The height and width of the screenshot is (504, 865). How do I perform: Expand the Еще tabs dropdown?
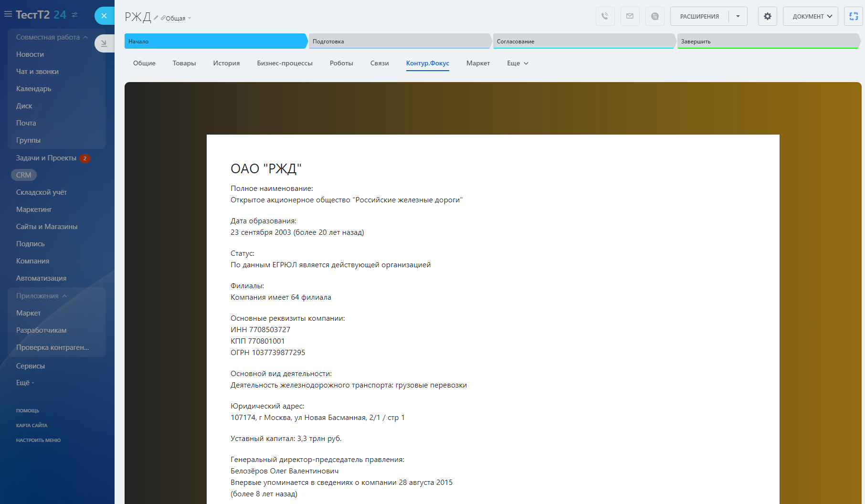point(517,63)
